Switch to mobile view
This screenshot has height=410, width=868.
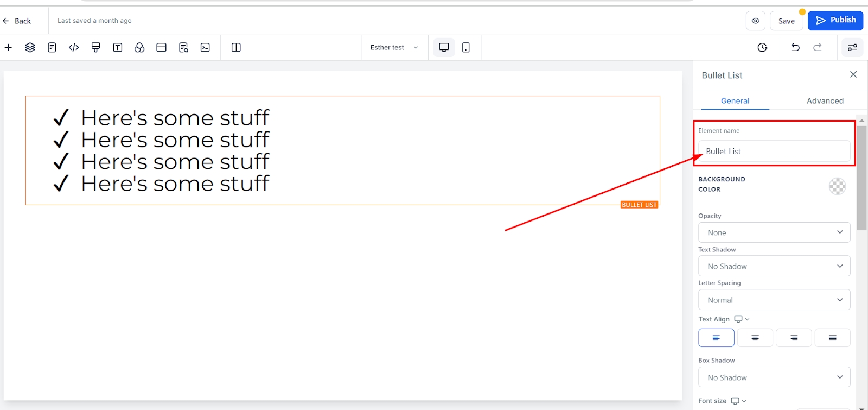pyautogui.click(x=465, y=48)
